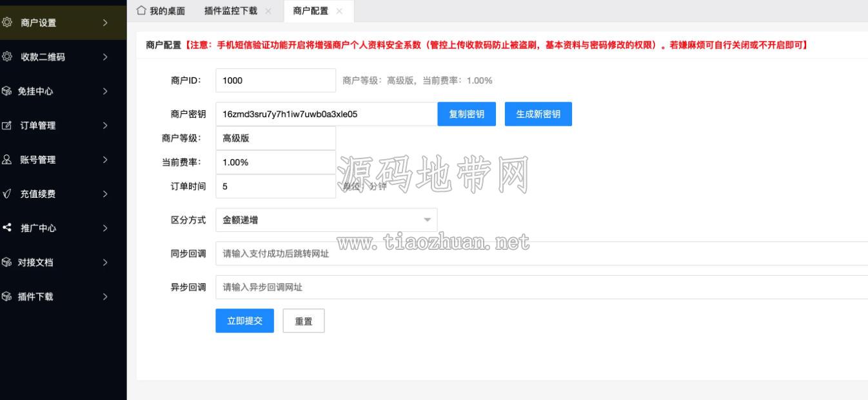Expand the 对接文档 sidebar menu chevron
Viewport: 868px width, 400px height.
[105, 262]
